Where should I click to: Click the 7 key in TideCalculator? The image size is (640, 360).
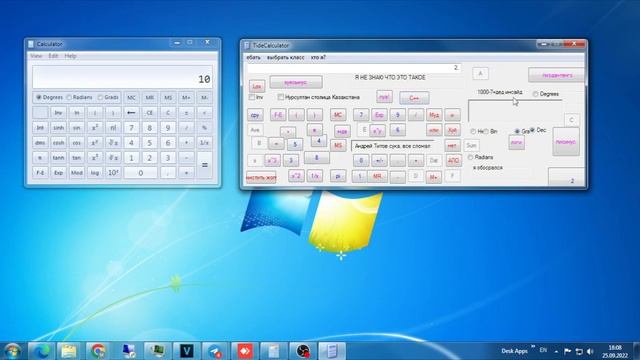(361, 115)
